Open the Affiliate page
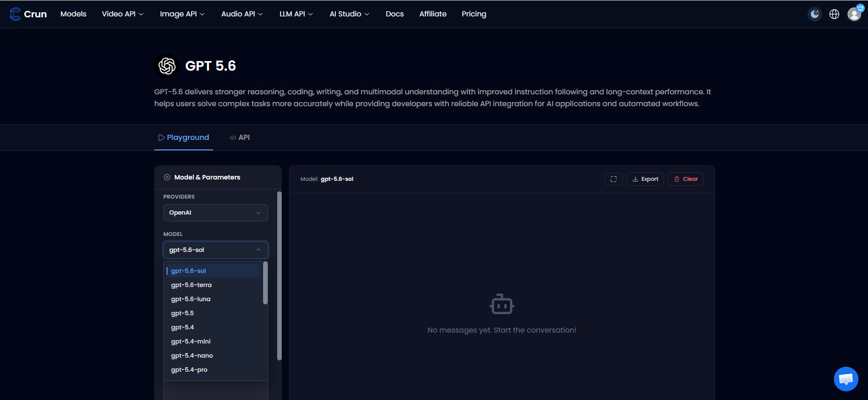868x400 pixels. click(433, 14)
